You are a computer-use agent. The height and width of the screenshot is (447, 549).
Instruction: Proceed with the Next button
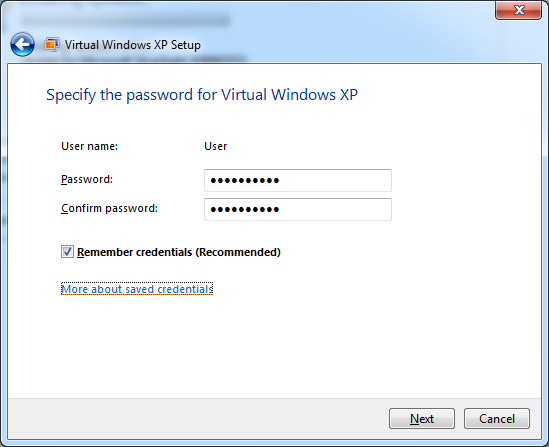click(422, 418)
